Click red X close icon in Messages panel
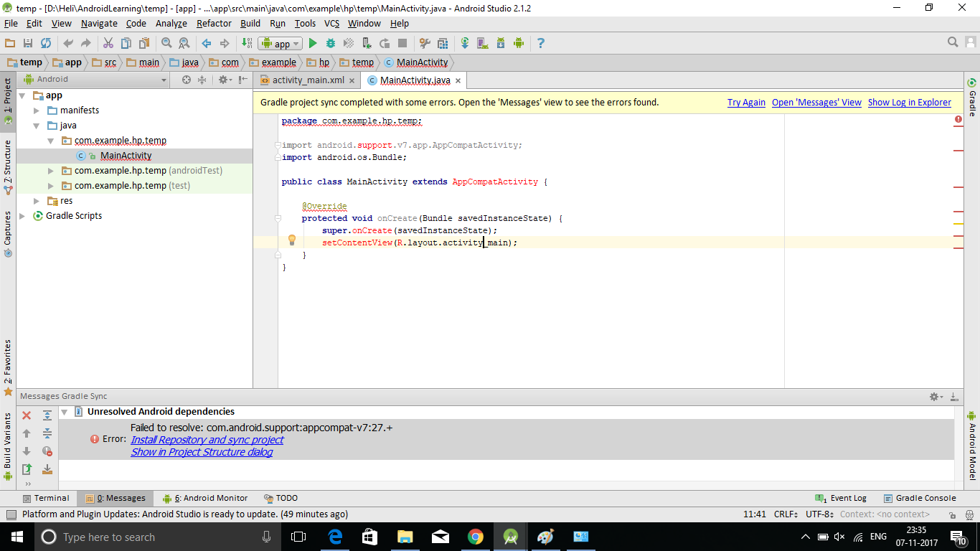 pos(27,415)
